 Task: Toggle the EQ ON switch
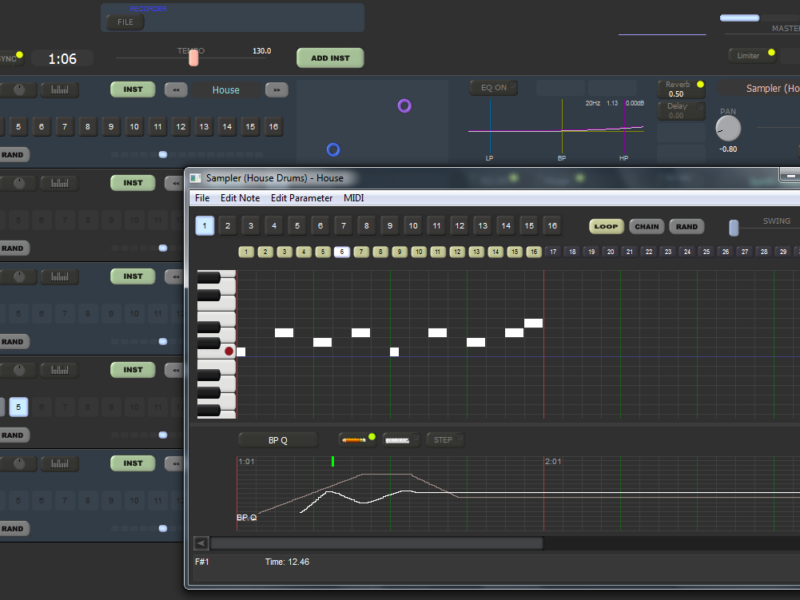pos(494,88)
